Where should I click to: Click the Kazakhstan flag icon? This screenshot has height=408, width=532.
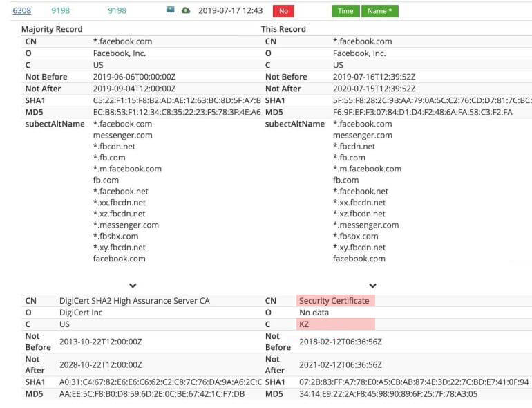170,10
